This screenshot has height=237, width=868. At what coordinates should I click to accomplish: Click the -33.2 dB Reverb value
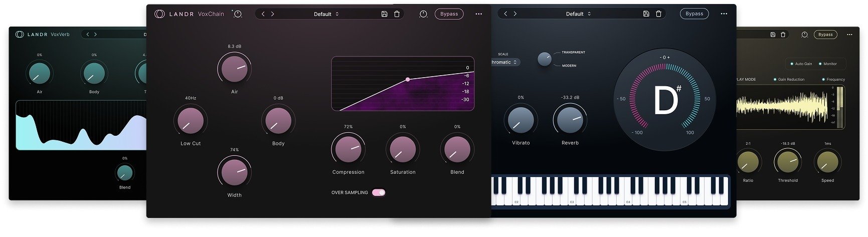pyautogui.click(x=570, y=97)
